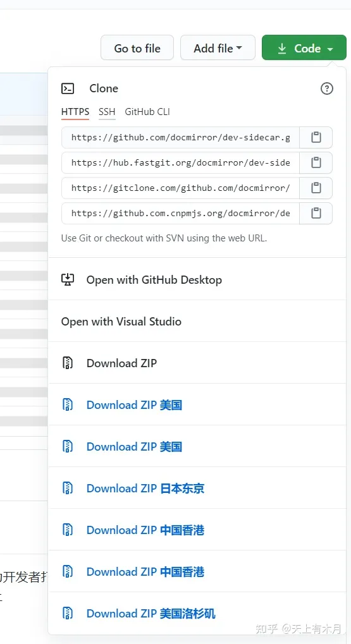351x644 pixels.
Task: Choose Open with Visual Studio
Action: click(x=197, y=321)
